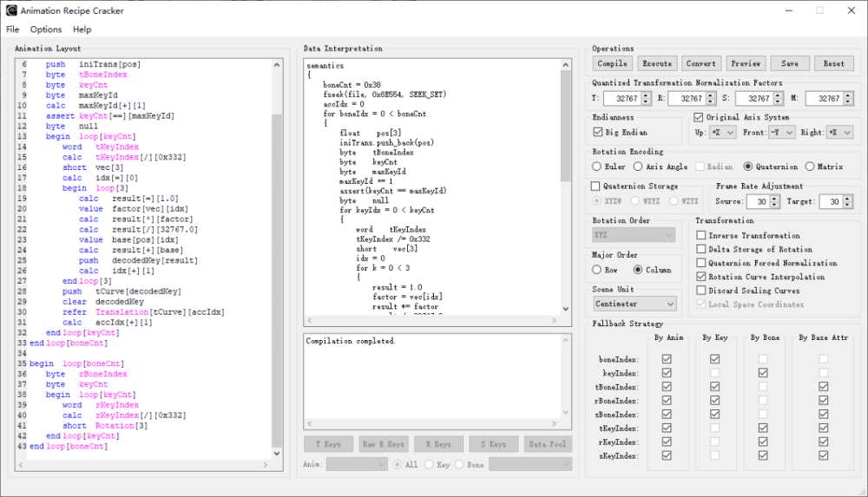Select Row major order

(597, 270)
